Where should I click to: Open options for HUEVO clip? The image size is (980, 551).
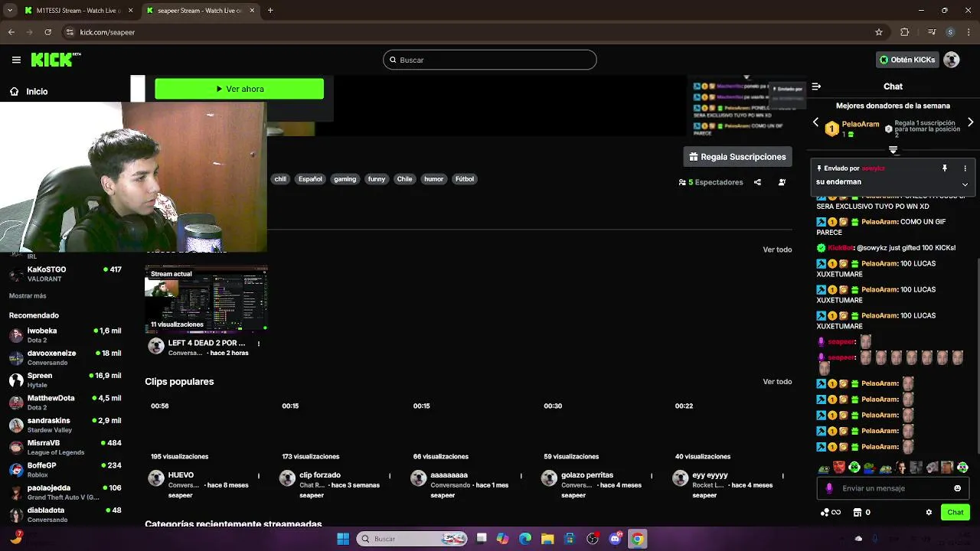(x=259, y=475)
